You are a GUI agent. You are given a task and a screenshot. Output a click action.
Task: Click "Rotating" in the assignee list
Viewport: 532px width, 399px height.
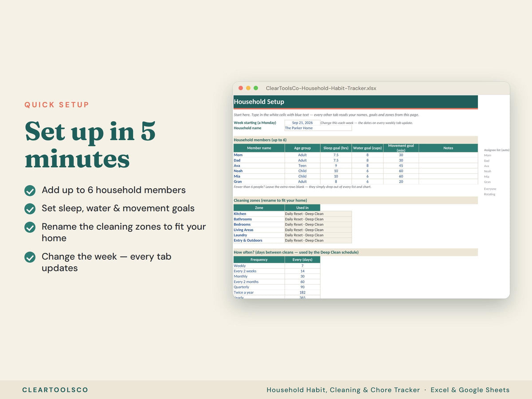pos(490,194)
